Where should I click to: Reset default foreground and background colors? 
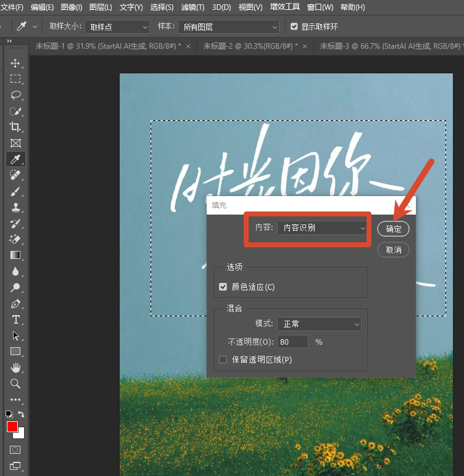pos(9,414)
